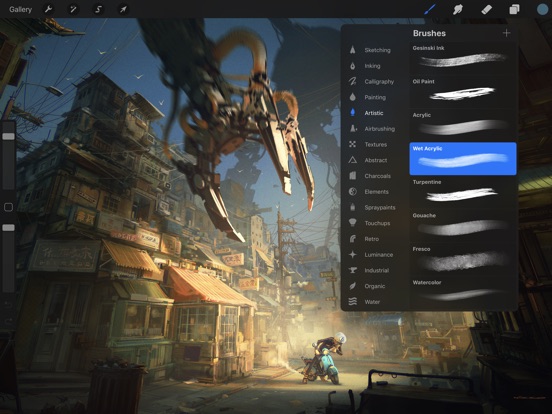Viewport: 552px width, 414px height.
Task: Choose the Gouache brush
Action: point(463,225)
